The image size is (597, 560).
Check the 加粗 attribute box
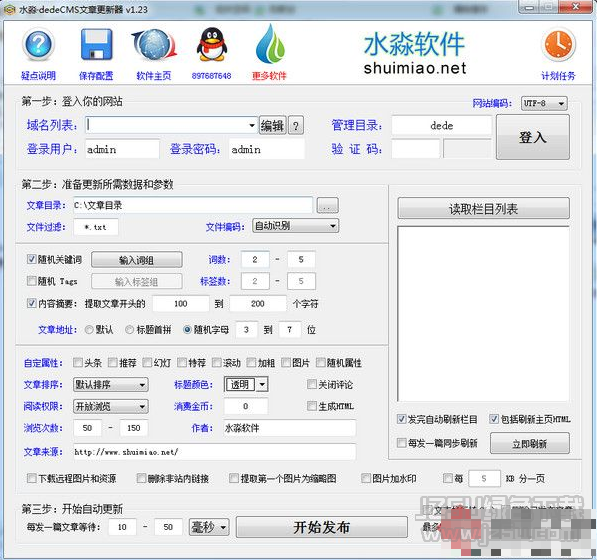[x=251, y=362]
